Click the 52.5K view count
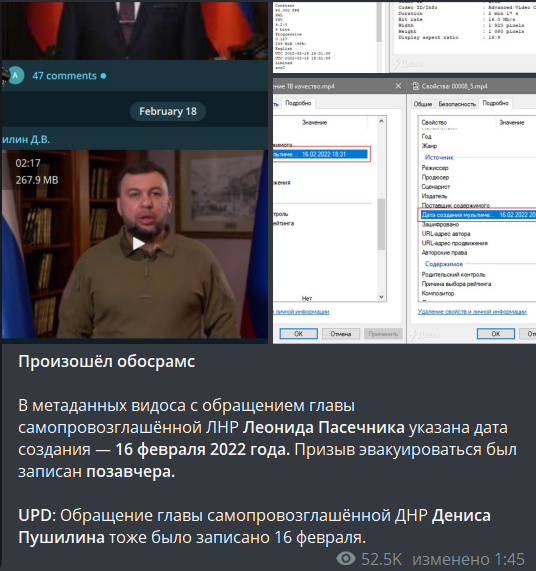The height and width of the screenshot is (571, 536). (x=381, y=559)
